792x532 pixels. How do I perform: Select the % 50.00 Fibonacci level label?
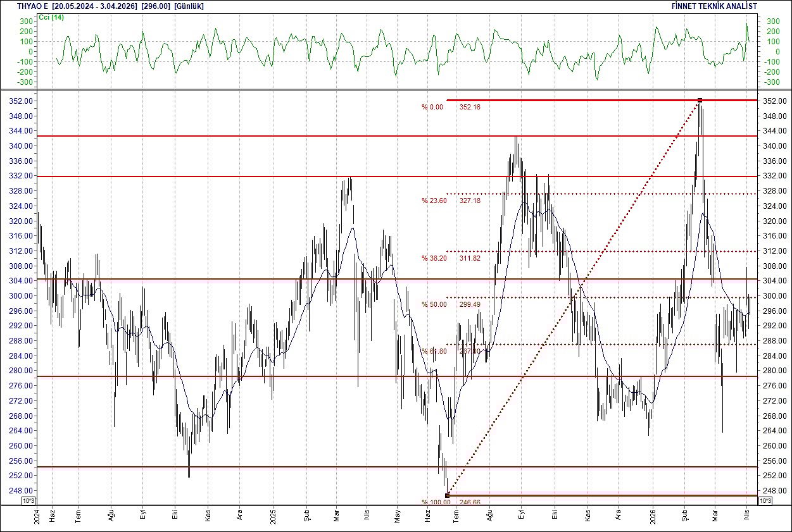(x=434, y=304)
